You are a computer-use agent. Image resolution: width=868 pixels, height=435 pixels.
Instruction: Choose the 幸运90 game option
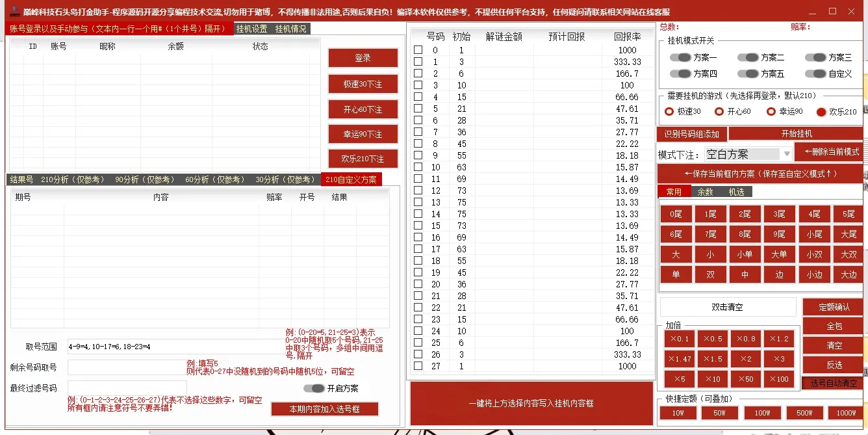pyautogui.click(x=771, y=112)
